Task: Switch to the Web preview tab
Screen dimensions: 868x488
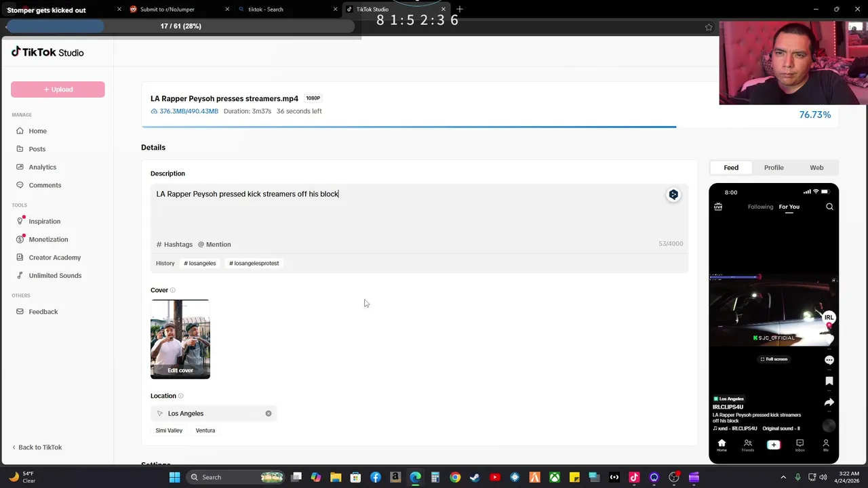Action: (x=816, y=167)
